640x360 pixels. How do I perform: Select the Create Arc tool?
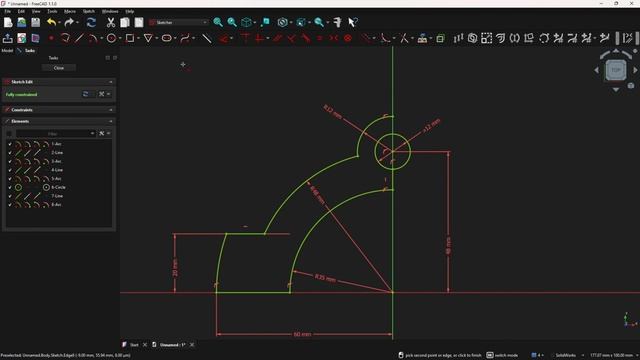93,38
